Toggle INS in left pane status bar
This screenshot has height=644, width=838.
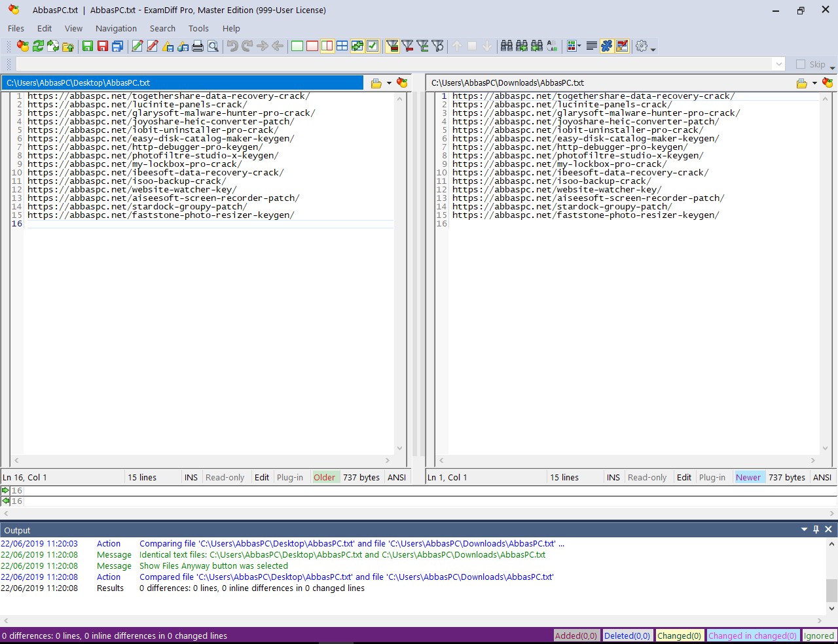pyautogui.click(x=191, y=477)
